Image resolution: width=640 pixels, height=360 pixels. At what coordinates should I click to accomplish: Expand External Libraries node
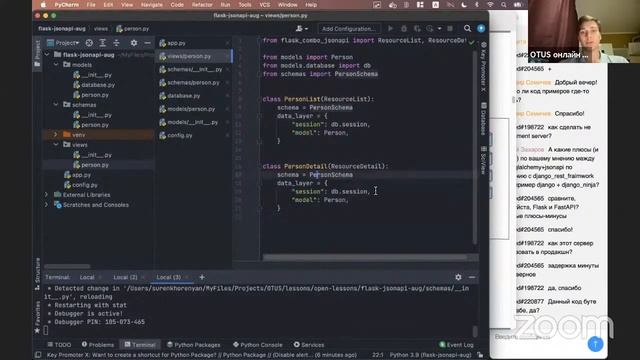tap(47, 195)
